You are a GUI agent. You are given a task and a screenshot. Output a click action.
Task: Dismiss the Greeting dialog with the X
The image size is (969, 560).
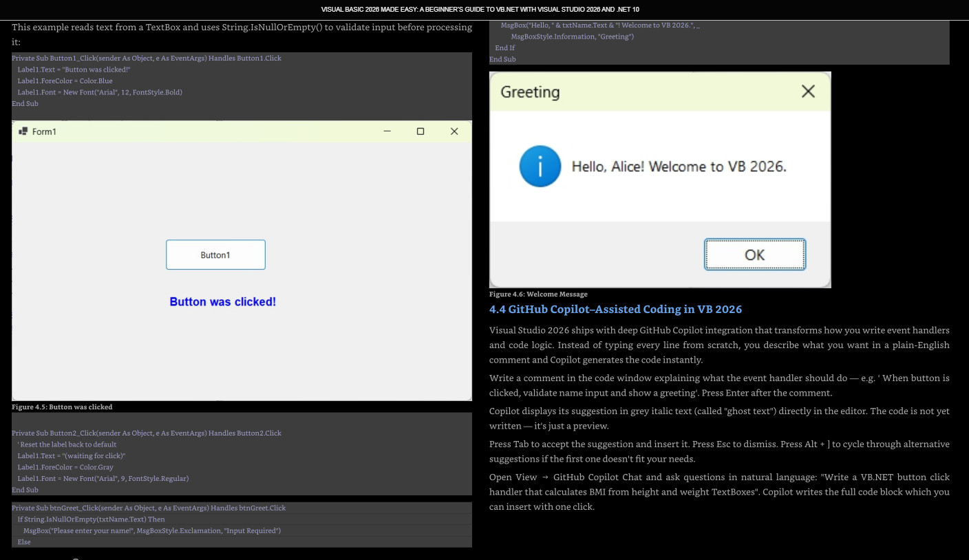(808, 91)
